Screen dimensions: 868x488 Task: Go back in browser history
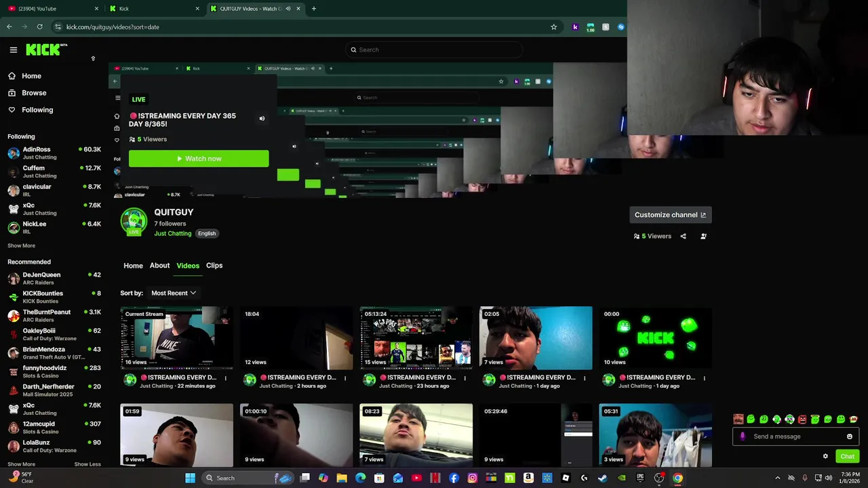point(9,27)
